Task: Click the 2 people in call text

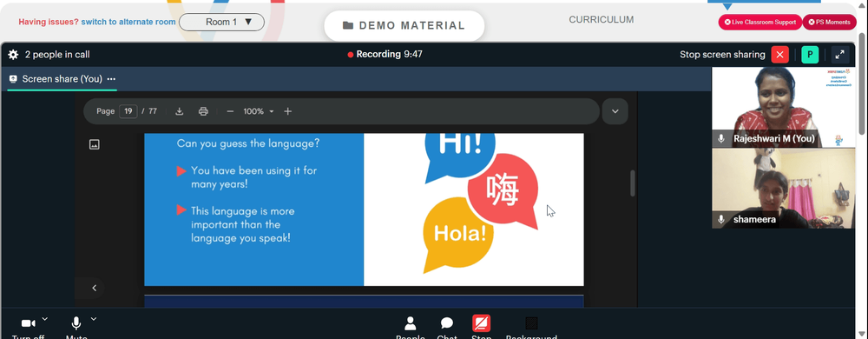Action: coord(57,54)
